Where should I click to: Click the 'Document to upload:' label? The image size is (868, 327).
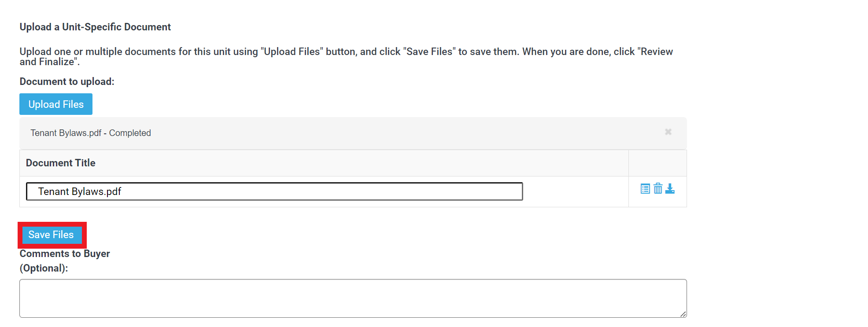67,82
